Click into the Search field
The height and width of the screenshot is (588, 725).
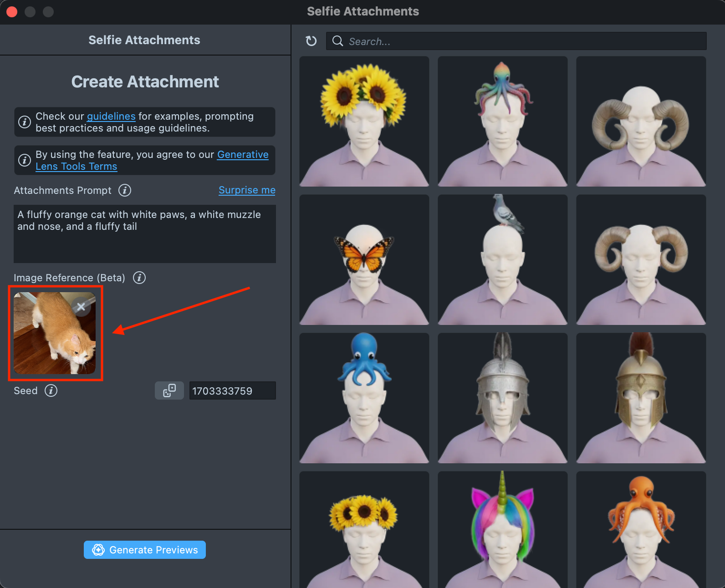coord(524,41)
